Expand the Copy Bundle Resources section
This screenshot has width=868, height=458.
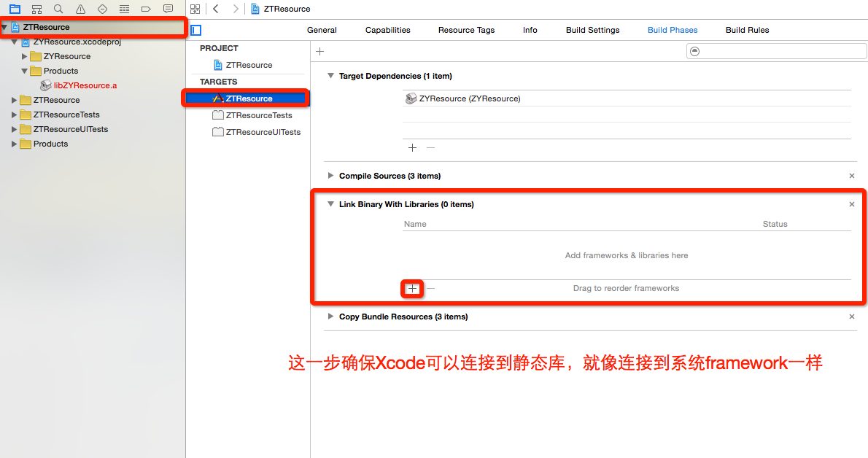pyautogui.click(x=330, y=317)
